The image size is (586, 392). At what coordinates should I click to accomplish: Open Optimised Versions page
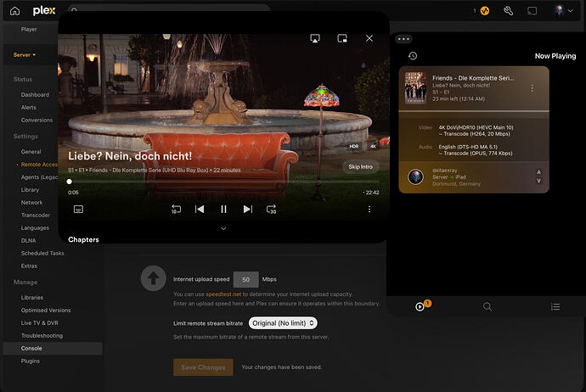[x=46, y=311]
